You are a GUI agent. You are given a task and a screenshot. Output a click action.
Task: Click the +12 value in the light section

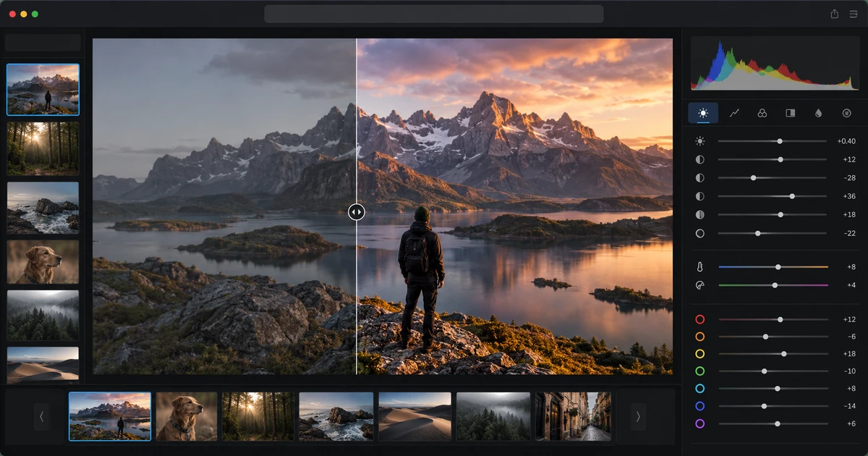click(x=849, y=159)
